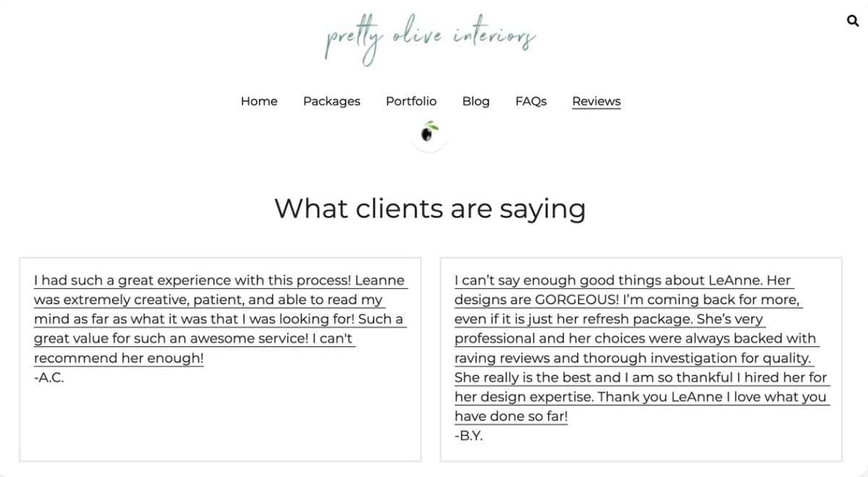View the Portfolio section
This screenshot has height=477, width=868.
pyautogui.click(x=411, y=101)
